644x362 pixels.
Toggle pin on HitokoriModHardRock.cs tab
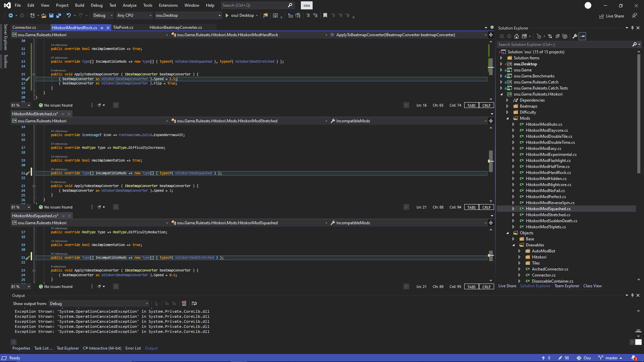[x=102, y=28]
